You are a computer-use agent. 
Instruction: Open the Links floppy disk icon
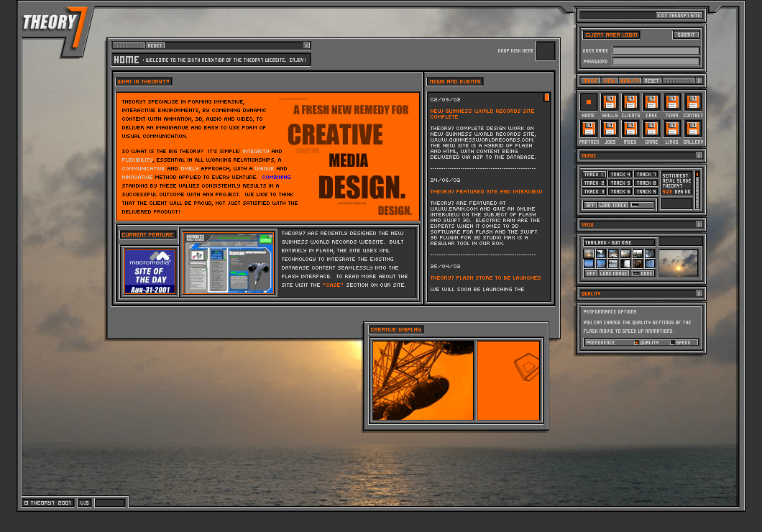pos(672,129)
